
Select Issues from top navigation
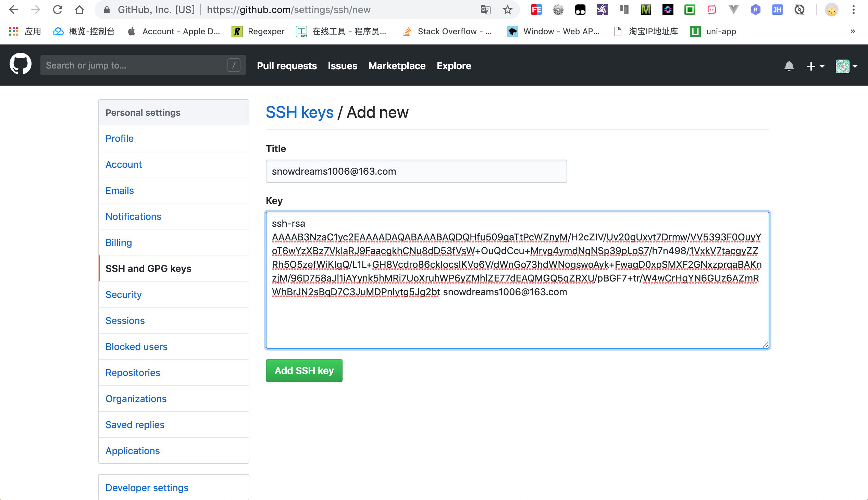pos(343,65)
